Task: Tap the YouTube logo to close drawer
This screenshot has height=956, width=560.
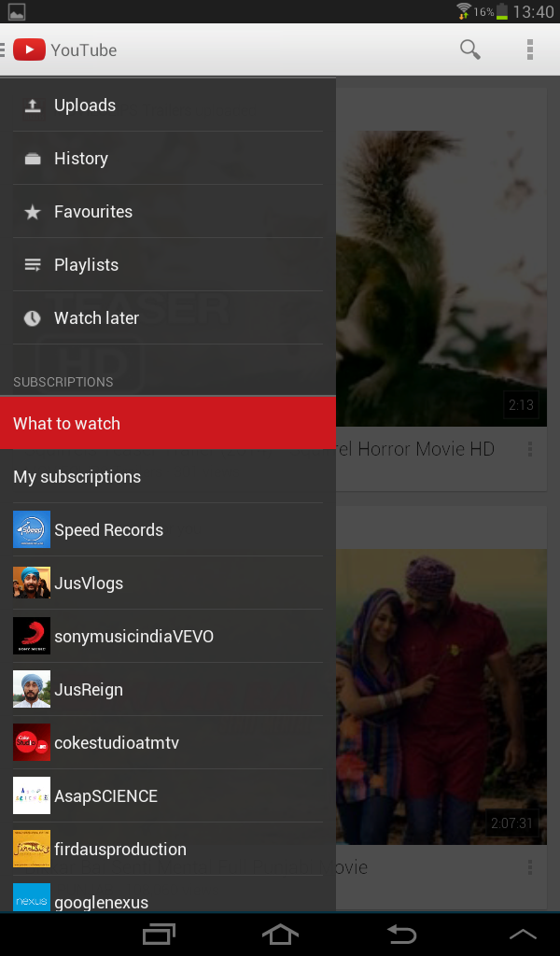Action: pos(29,49)
